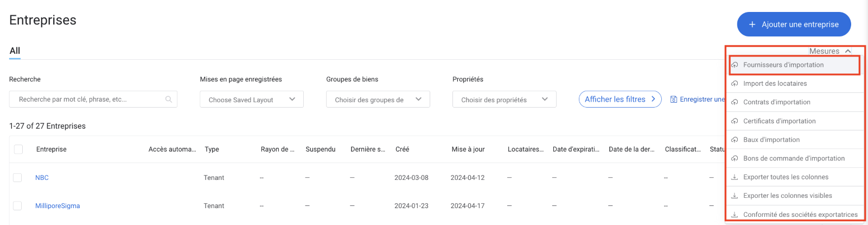868x225 pixels.
Task: Click the magnifier icon in the Recherche field
Action: pos(169,99)
